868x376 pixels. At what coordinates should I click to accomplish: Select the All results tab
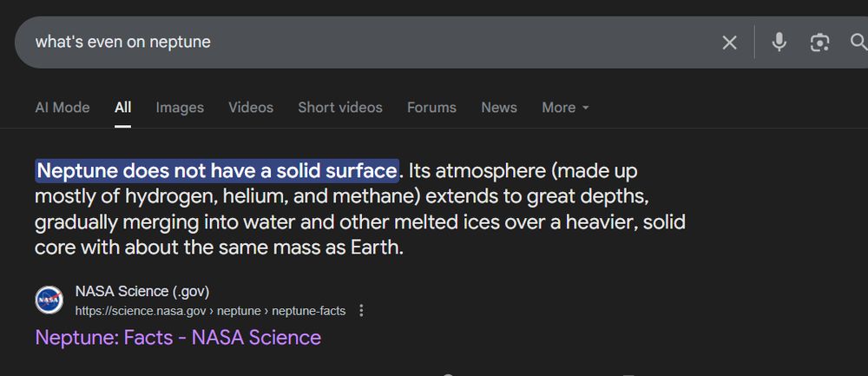(122, 108)
